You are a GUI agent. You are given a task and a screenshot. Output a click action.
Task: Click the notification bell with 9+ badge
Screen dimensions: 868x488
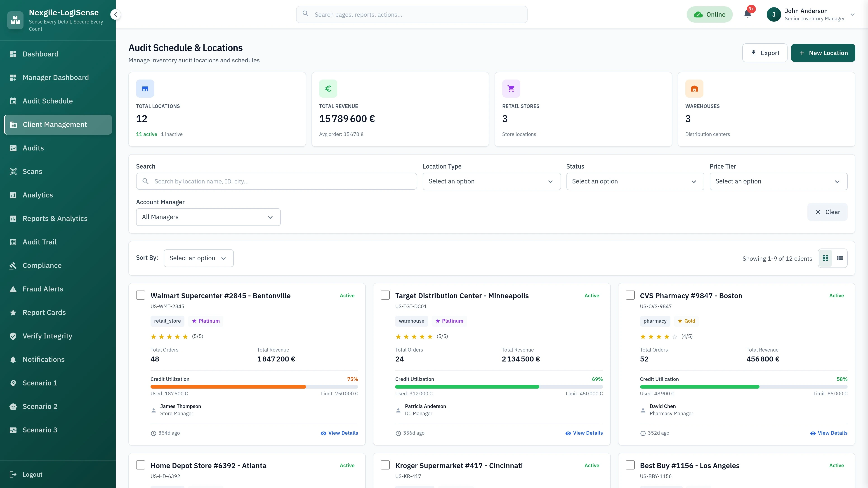pos(748,14)
